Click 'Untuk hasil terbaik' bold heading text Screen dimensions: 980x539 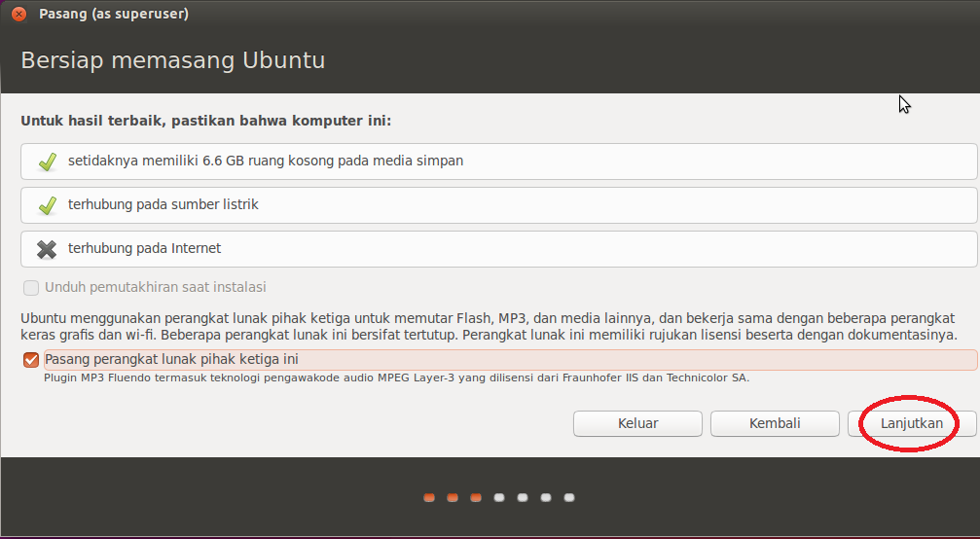click(x=206, y=121)
